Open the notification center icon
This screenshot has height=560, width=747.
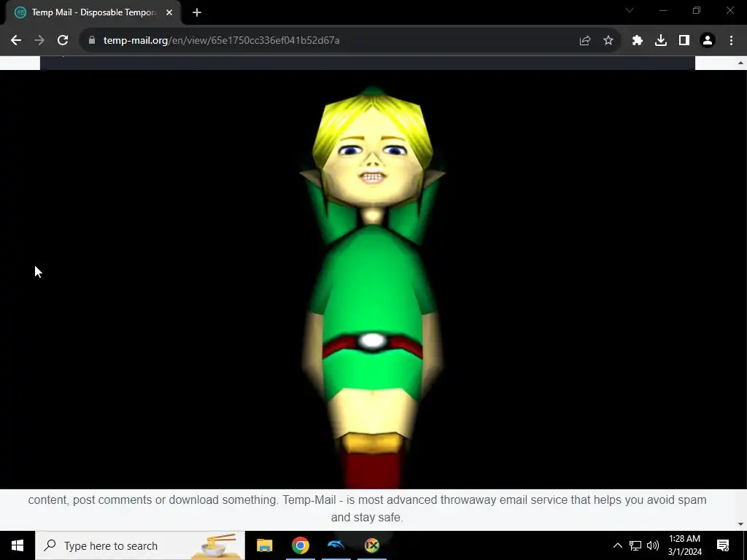point(723,545)
